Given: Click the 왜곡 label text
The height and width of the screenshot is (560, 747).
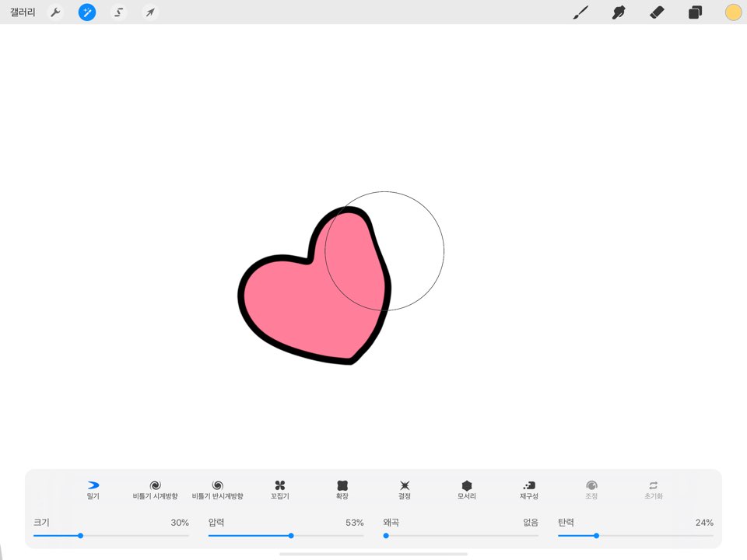Looking at the screenshot, I should pyautogui.click(x=391, y=523).
